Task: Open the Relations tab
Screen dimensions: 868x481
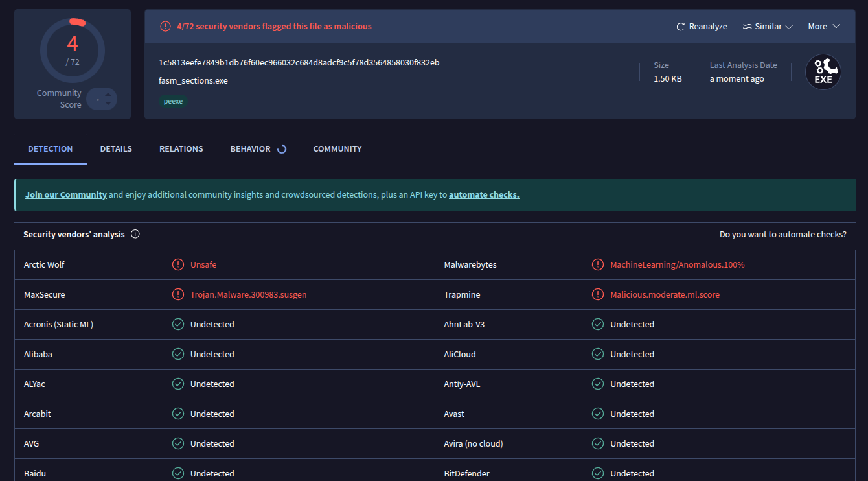Action: 181,149
